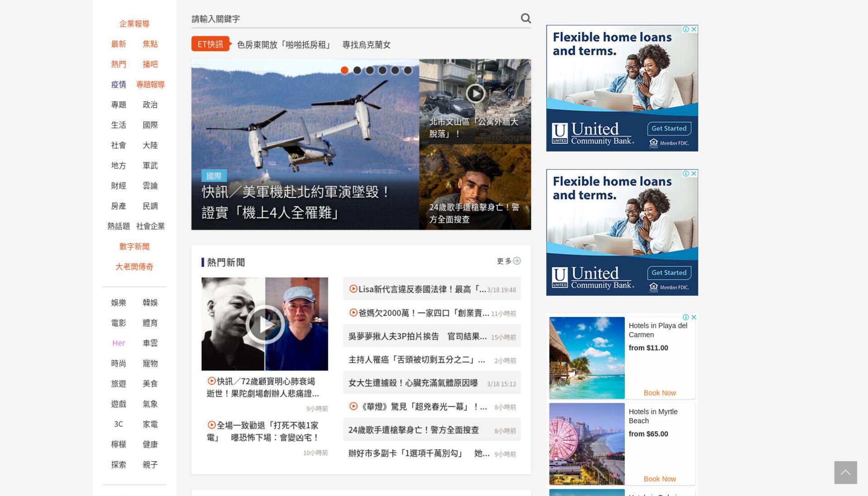Open the Myrtle Beach hotel thumbnail

[587, 444]
